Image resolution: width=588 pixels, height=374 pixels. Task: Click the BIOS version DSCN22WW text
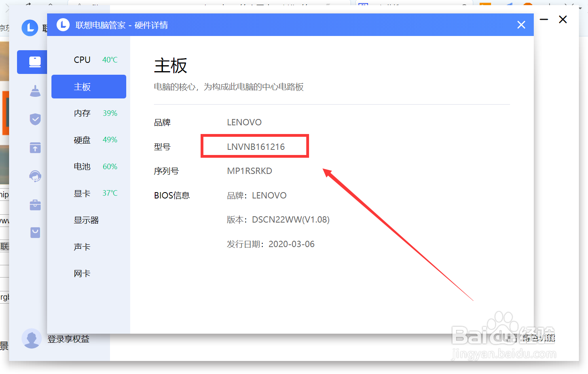click(x=290, y=219)
